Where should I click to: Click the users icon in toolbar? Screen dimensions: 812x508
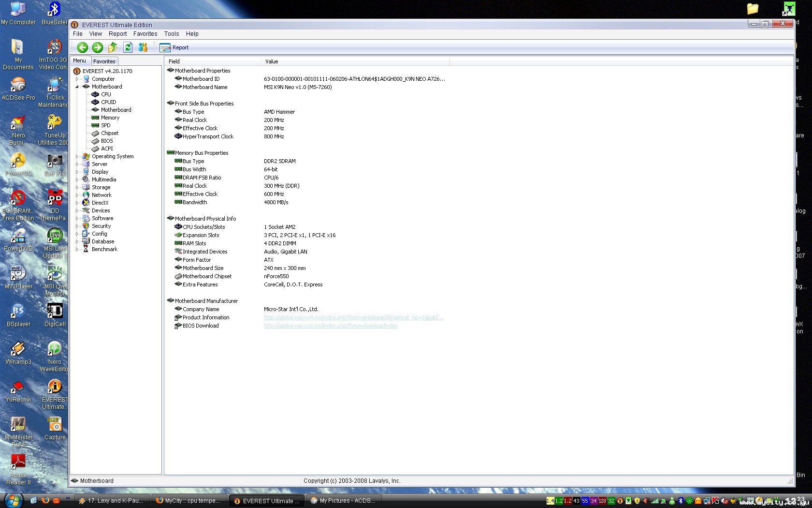click(143, 47)
